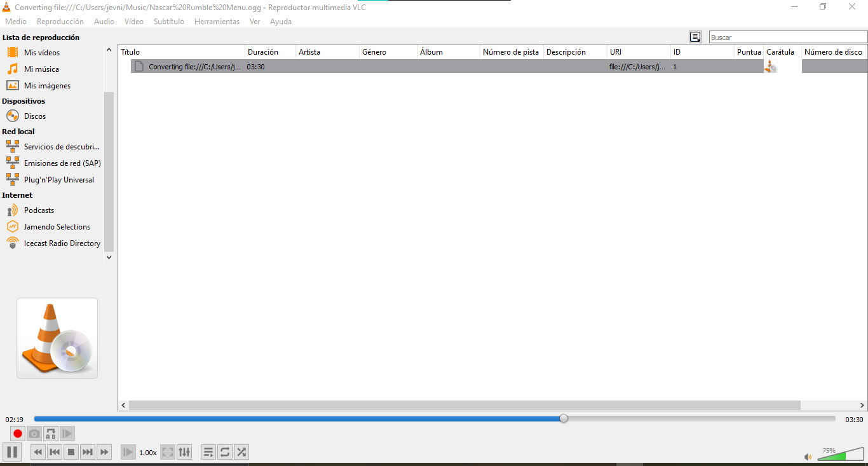Image resolution: width=868 pixels, height=466 pixels.
Task: Click the Buscar search field
Action: coord(787,38)
